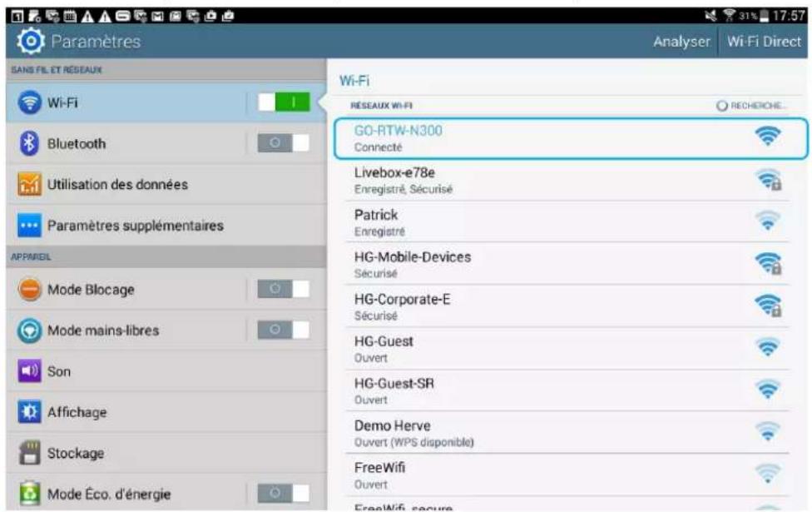Tap status bar Wi-Fi signal indicator
Viewport: 812px width, 512px height.
tap(729, 16)
